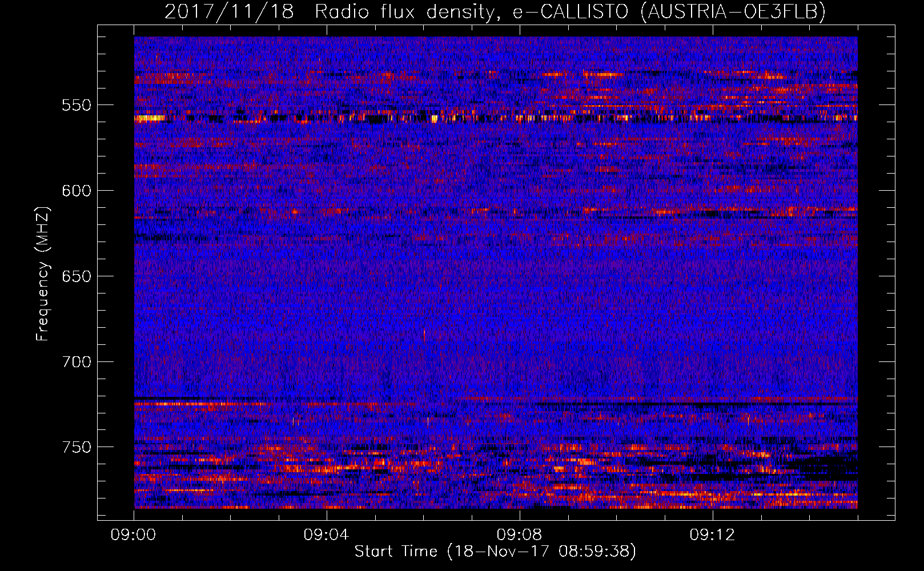Click the 'Frequency (MHZ)' axis label
Image resolution: width=924 pixels, height=571 pixels.
(x=43, y=274)
